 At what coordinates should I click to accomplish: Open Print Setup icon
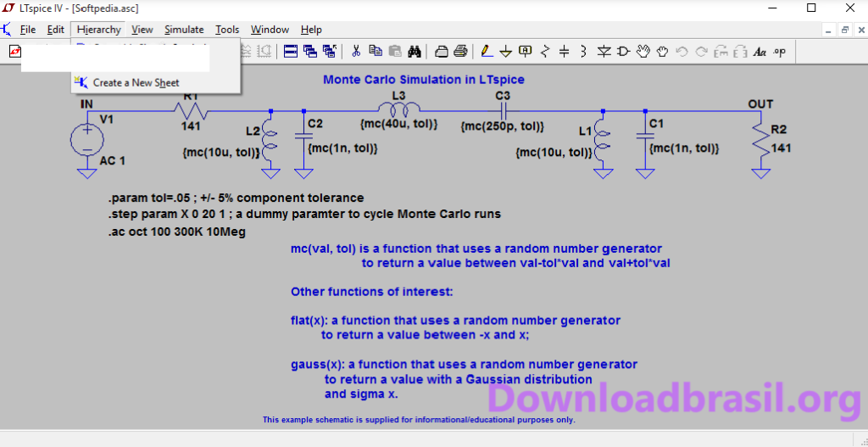(441, 52)
